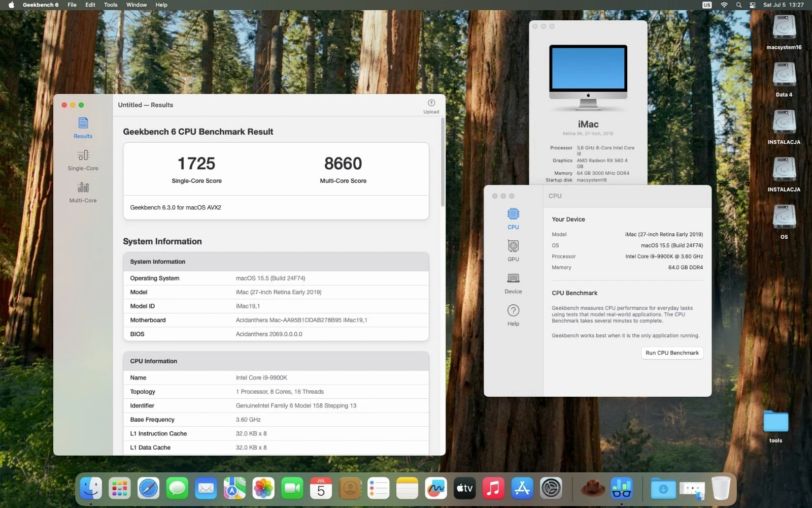Click 'Intel Core i9-9900K @ 3.60 GHz' in the benchmark window
The width and height of the screenshot is (812, 508).
click(x=664, y=257)
